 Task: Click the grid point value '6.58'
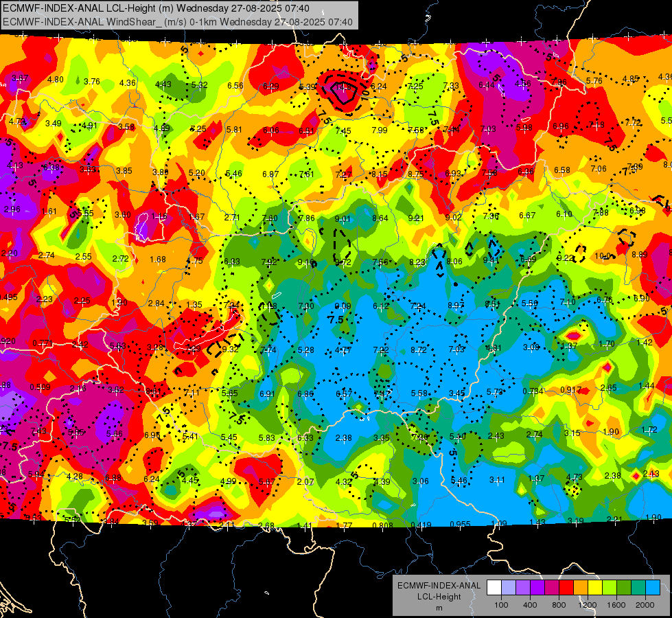[562, 170]
